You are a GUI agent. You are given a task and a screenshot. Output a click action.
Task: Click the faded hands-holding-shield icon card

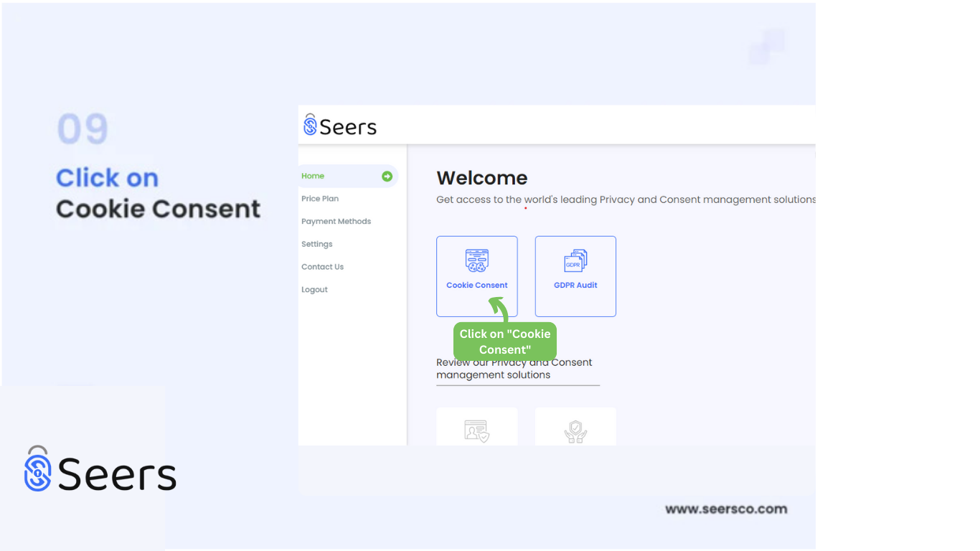(x=575, y=427)
